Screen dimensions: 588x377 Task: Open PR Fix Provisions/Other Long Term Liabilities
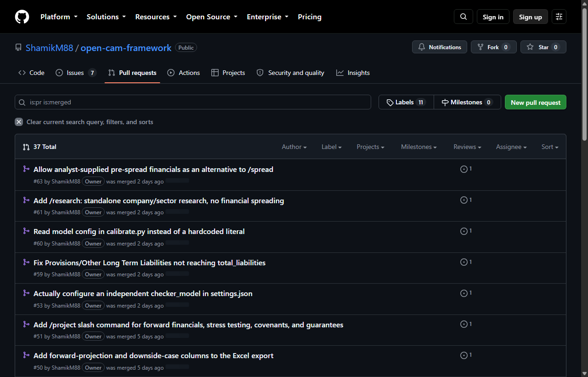coord(150,263)
